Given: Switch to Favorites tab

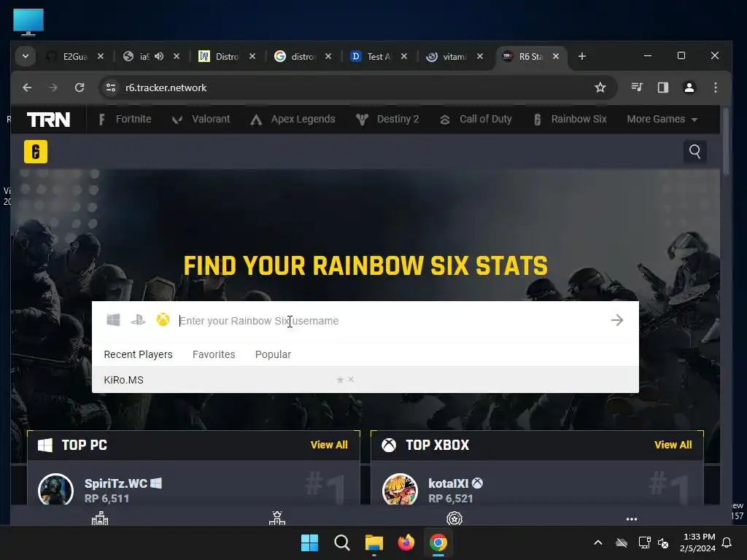Looking at the screenshot, I should 214,354.
